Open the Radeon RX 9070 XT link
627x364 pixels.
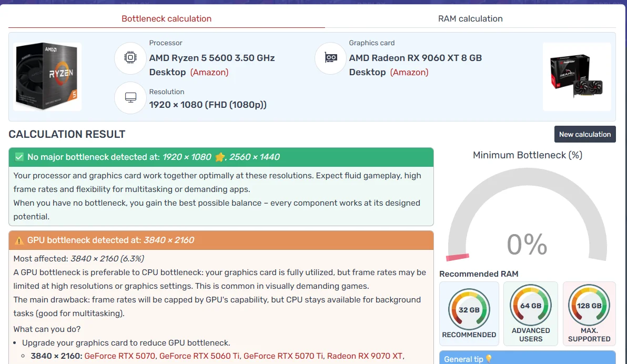(x=365, y=356)
